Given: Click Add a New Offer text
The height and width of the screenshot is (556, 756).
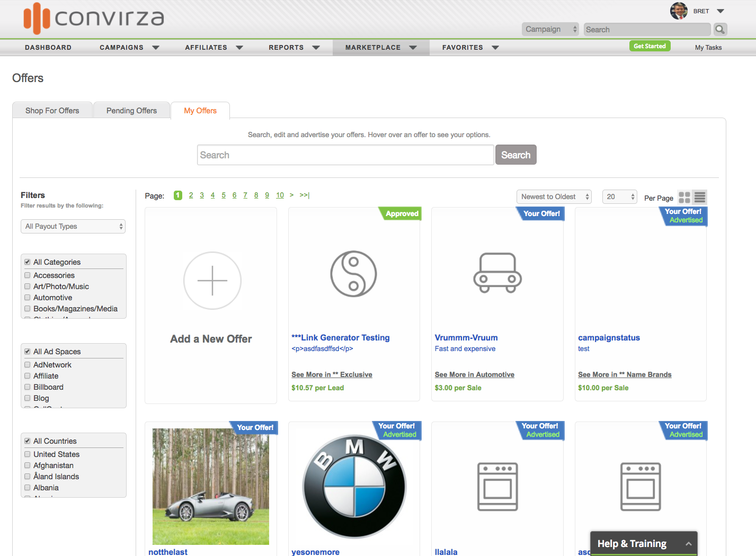Looking at the screenshot, I should pyautogui.click(x=211, y=339).
